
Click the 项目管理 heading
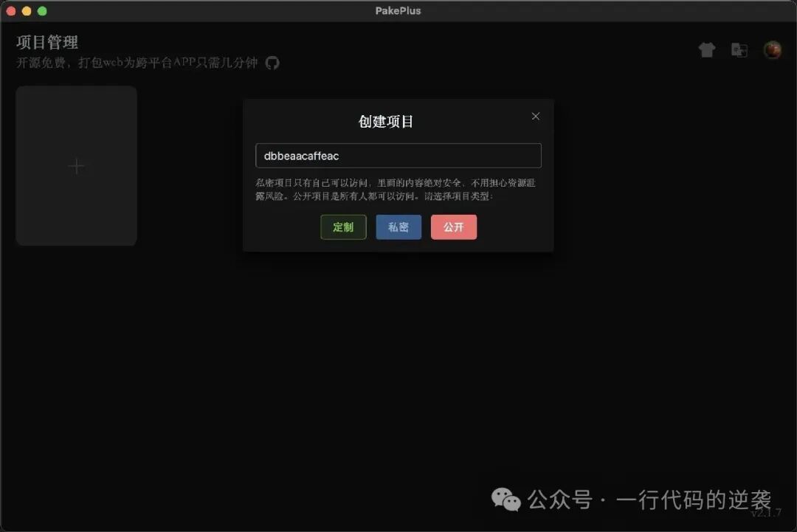point(46,42)
